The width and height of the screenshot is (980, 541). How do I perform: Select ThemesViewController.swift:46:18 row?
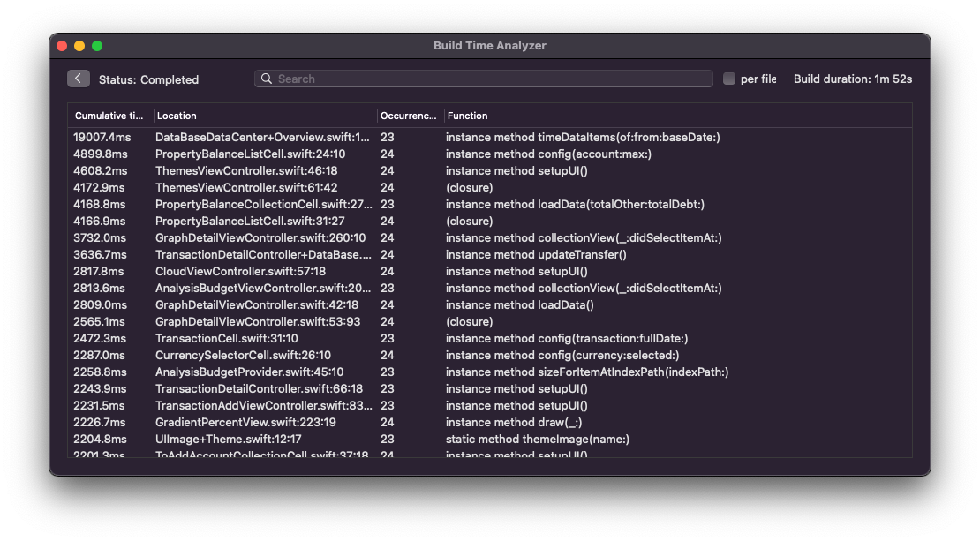tap(489, 170)
